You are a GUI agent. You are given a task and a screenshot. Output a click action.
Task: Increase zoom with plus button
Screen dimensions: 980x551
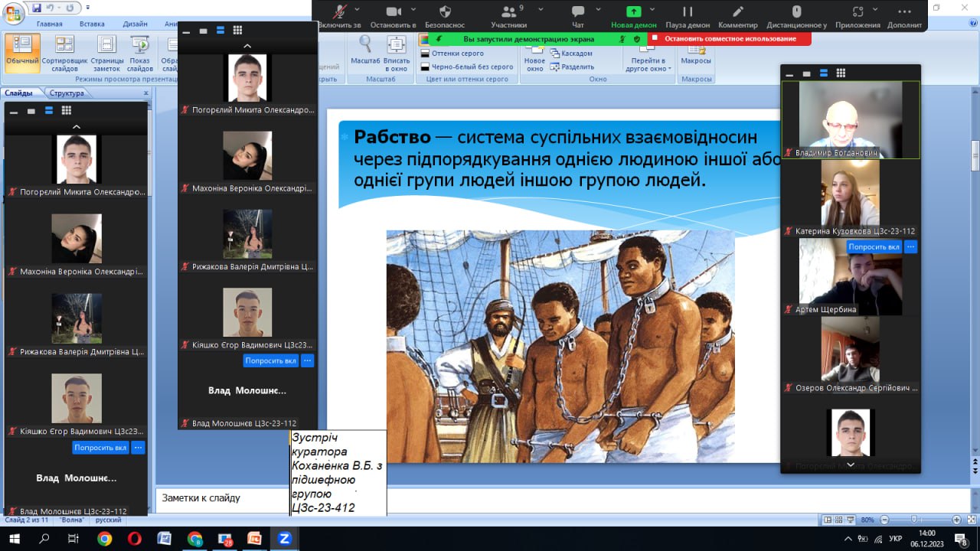(x=956, y=520)
